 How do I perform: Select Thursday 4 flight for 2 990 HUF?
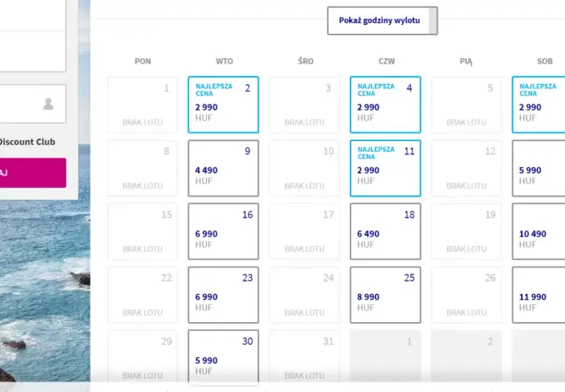click(385, 104)
